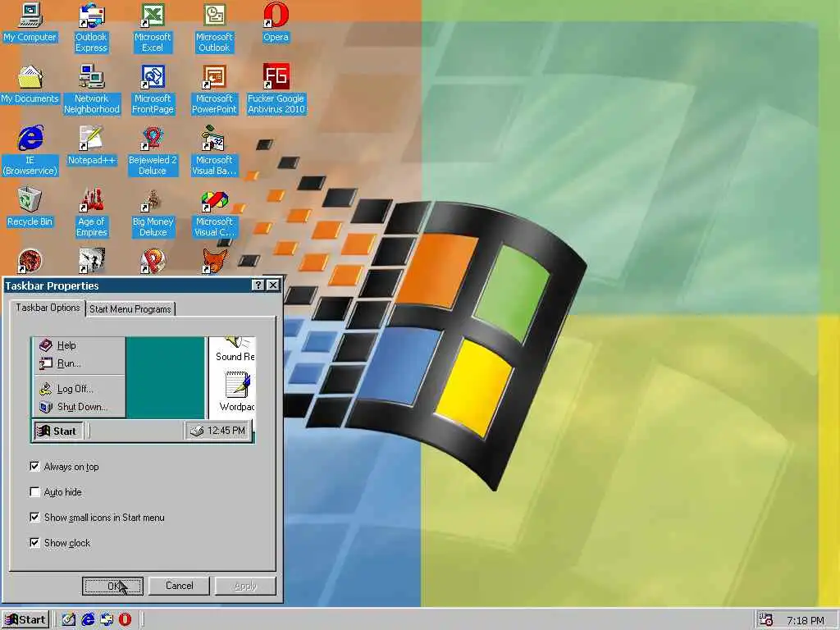Click the system tray scheduler icon
The height and width of the screenshot is (630, 840).
point(766,620)
